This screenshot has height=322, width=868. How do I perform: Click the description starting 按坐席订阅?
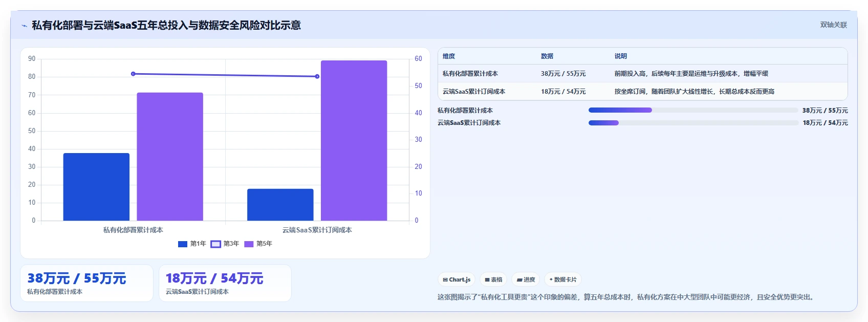tap(695, 92)
